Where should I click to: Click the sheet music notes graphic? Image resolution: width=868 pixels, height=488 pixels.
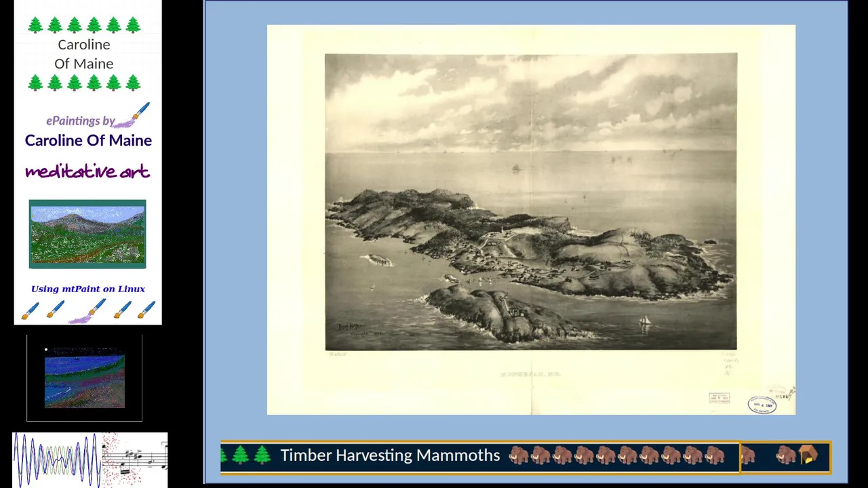click(135, 460)
